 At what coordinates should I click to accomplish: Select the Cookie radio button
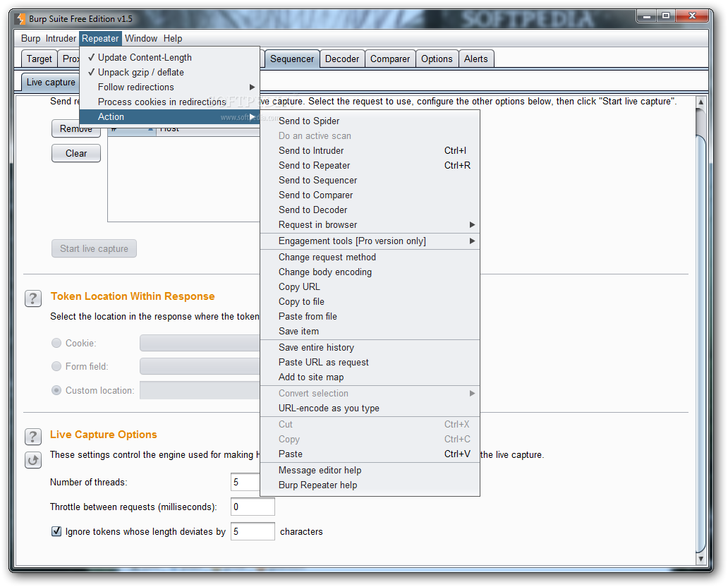(x=56, y=343)
